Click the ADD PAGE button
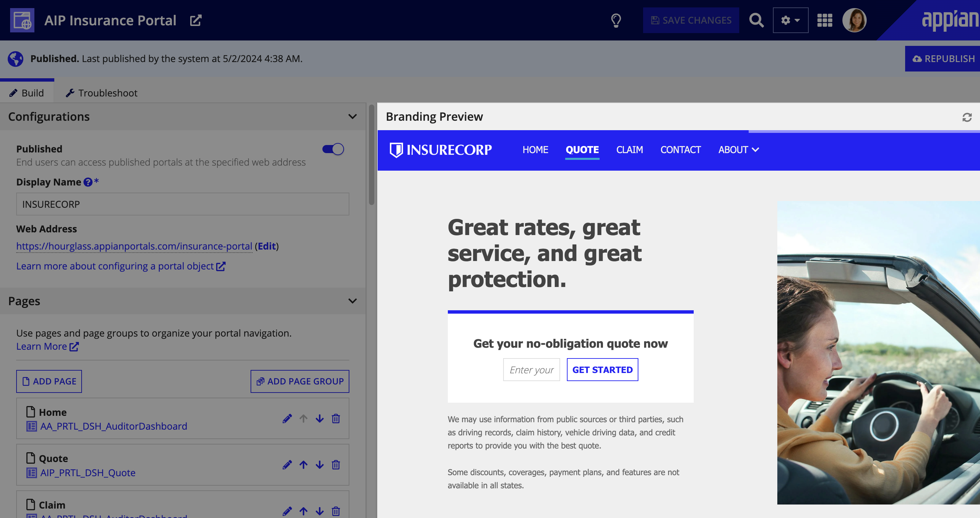The width and height of the screenshot is (980, 518). pyautogui.click(x=49, y=381)
